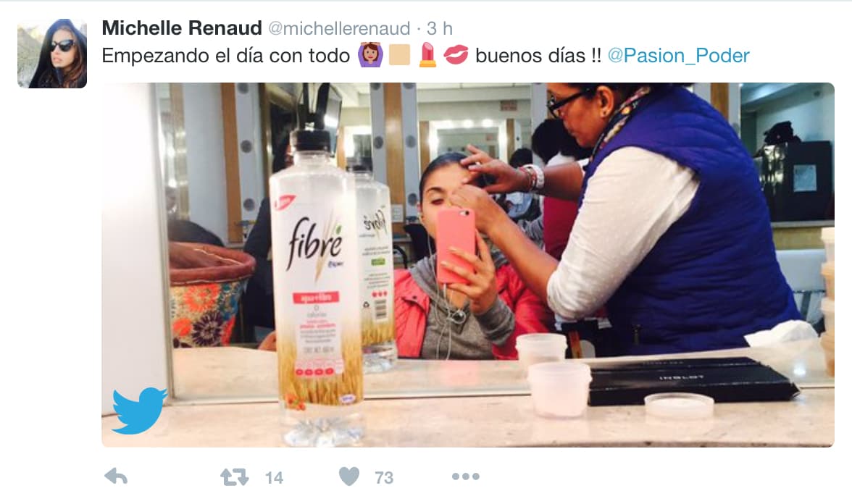This screenshot has height=504, width=852.
Task: Click the lipstick emoji in the tweet
Action: click(x=427, y=55)
